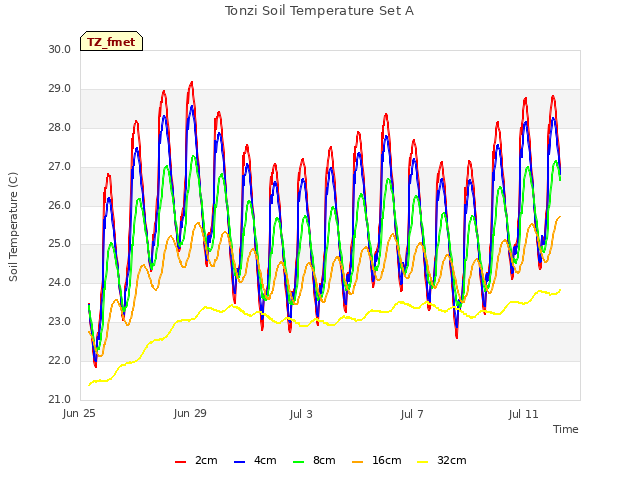
Task: Click the 24.0 y-axis tick label
Action: 60,282
